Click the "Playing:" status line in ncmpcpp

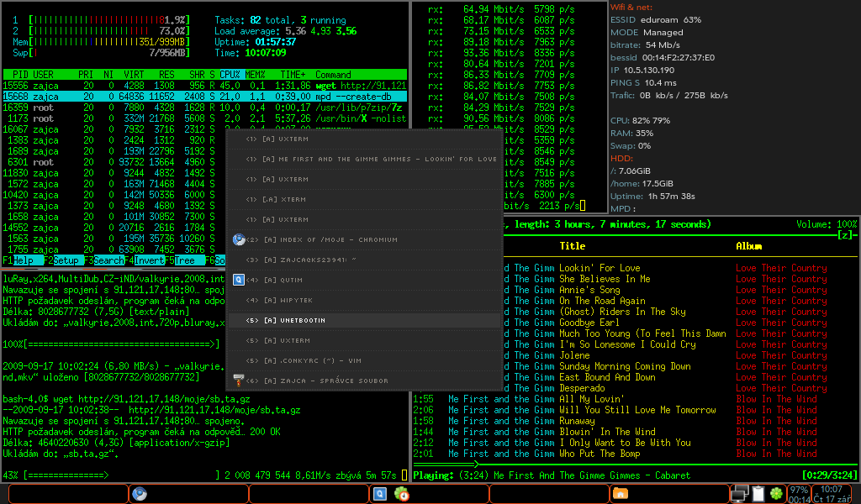pos(552,475)
